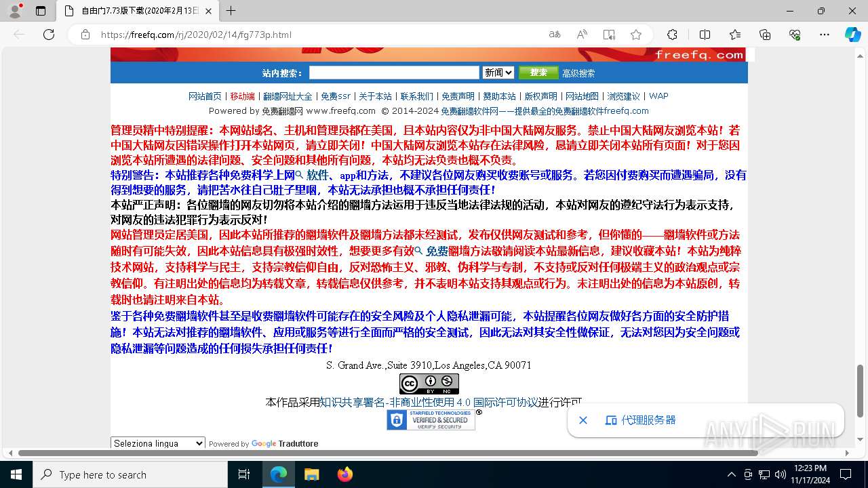Launch Firefox from the taskbar
Screen dimensions: 868x488
[x=345, y=474]
